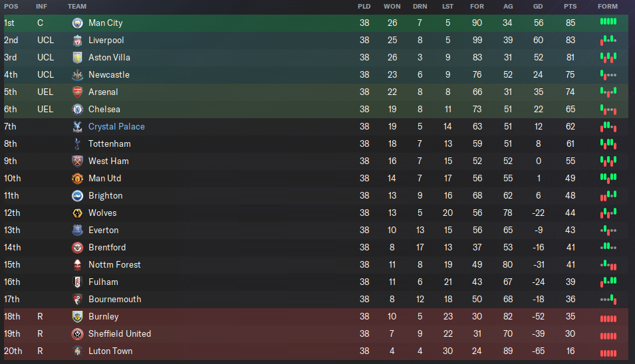Select the Burnley row in relegation zone
This screenshot has width=635, height=364.
click(x=316, y=317)
